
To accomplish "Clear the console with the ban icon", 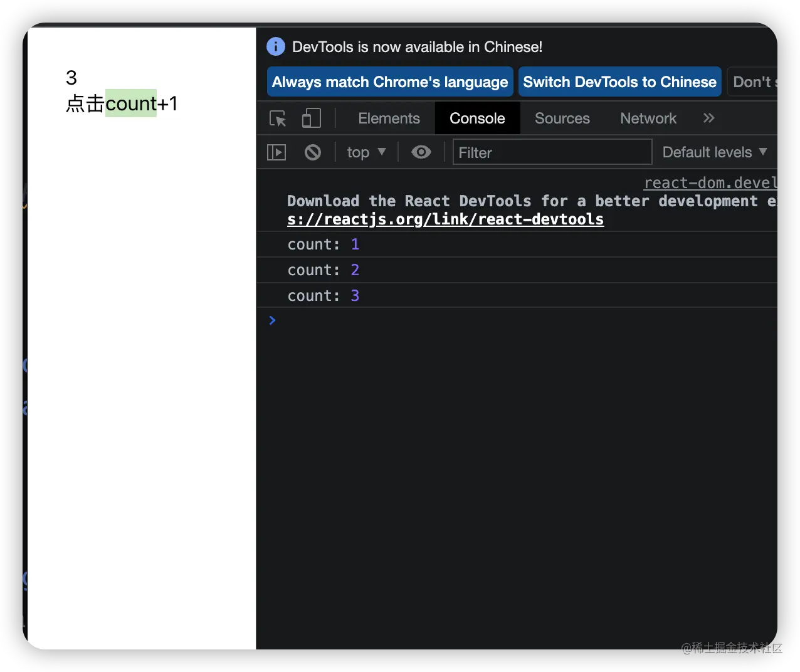I will pos(313,152).
